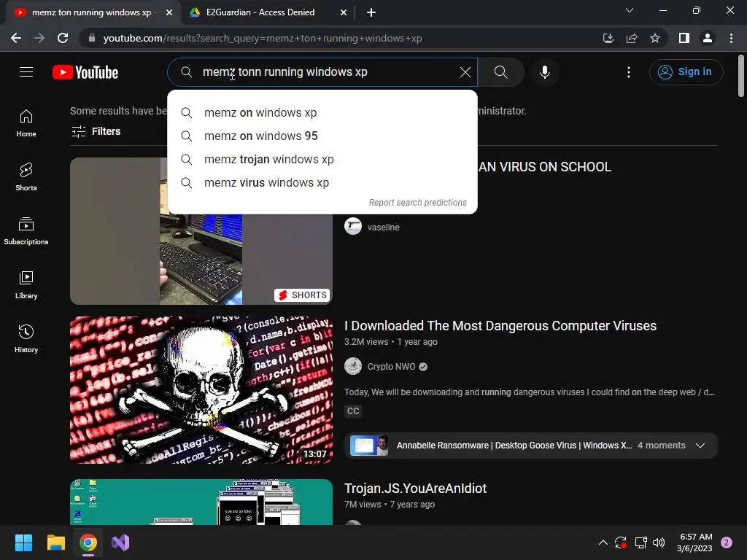Go to the YouTube logo home link

(x=85, y=72)
